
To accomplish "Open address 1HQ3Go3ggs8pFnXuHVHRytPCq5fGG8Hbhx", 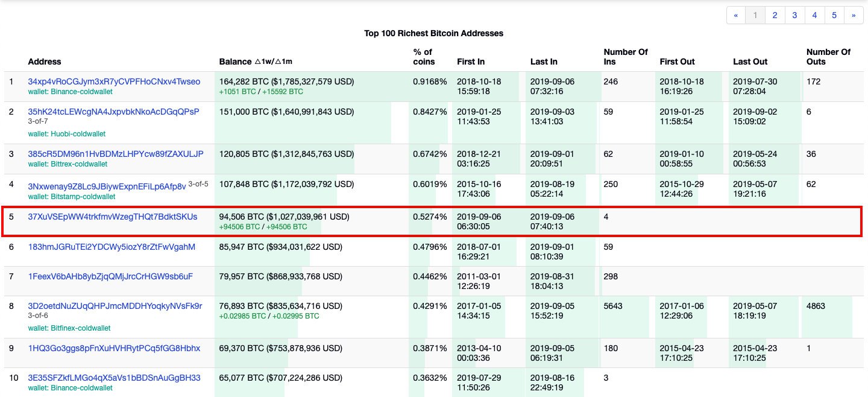I will click(114, 348).
